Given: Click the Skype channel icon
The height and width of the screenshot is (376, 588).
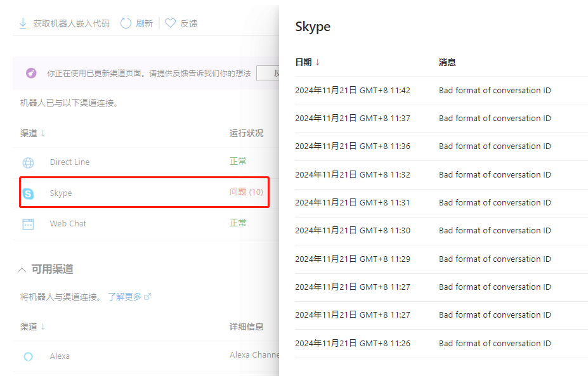Looking at the screenshot, I should [x=28, y=193].
